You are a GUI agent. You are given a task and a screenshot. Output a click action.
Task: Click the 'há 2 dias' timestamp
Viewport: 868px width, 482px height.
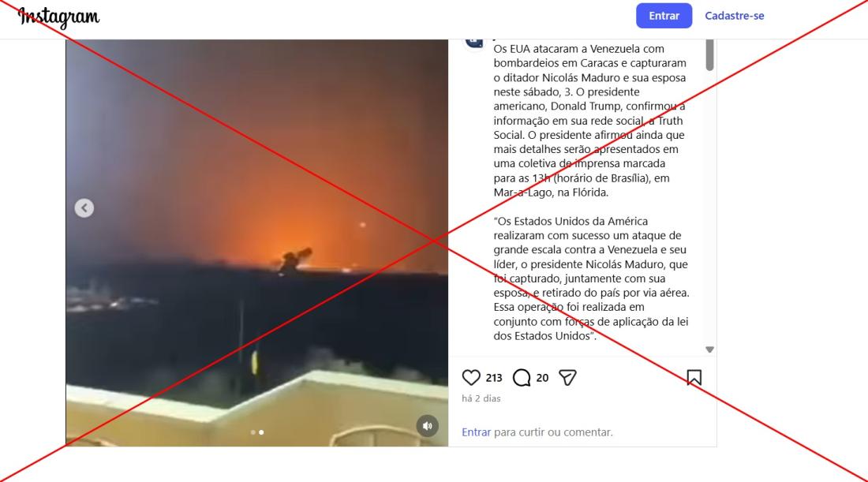coord(481,398)
